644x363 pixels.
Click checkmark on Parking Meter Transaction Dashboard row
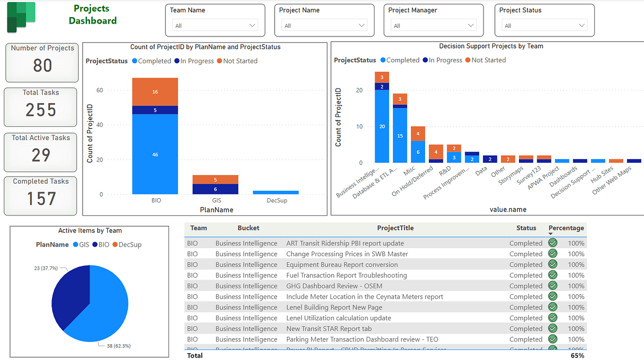pos(553,339)
